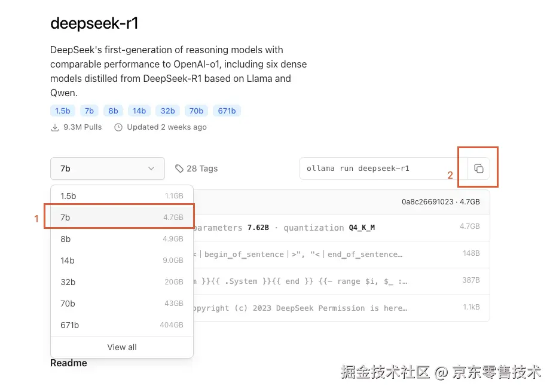Screen dimensions: 553x392
Task: Click the 8b blue tag
Action: (113, 111)
